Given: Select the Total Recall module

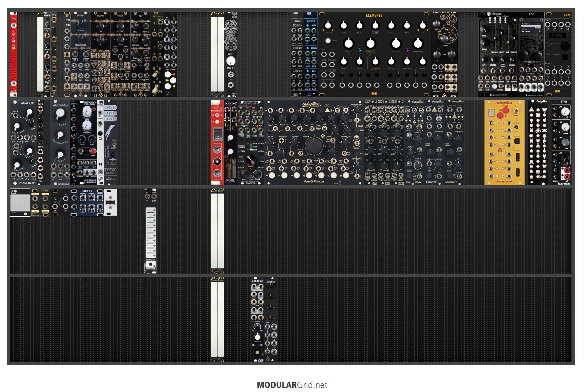Looking at the screenshot, I should coord(414,142).
